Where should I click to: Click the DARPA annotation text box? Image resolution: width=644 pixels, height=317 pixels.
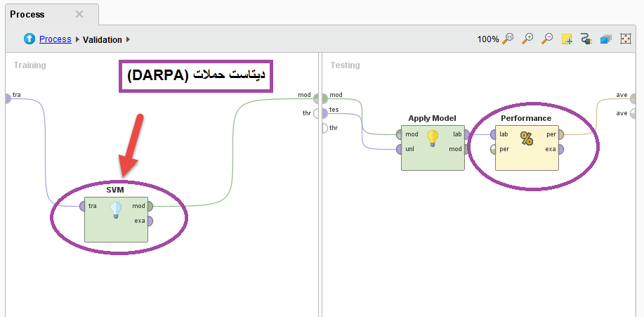[x=196, y=75]
